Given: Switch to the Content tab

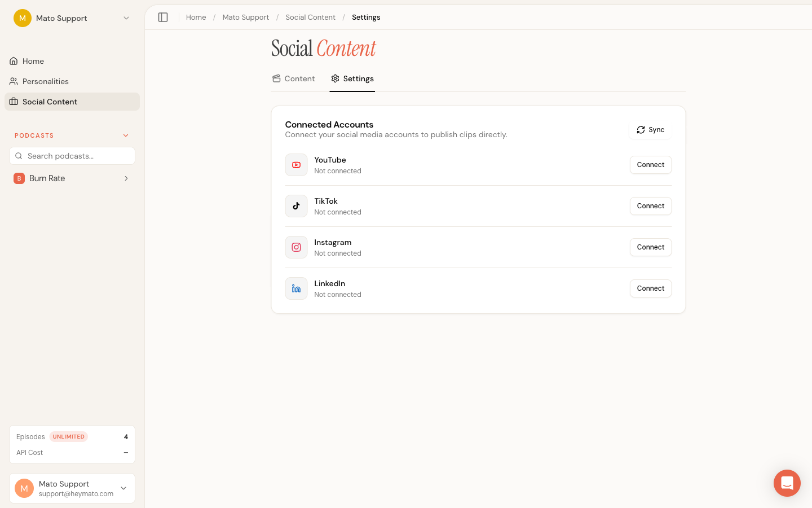Looking at the screenshot, I should pyautogui.click(x=293, y=78).
